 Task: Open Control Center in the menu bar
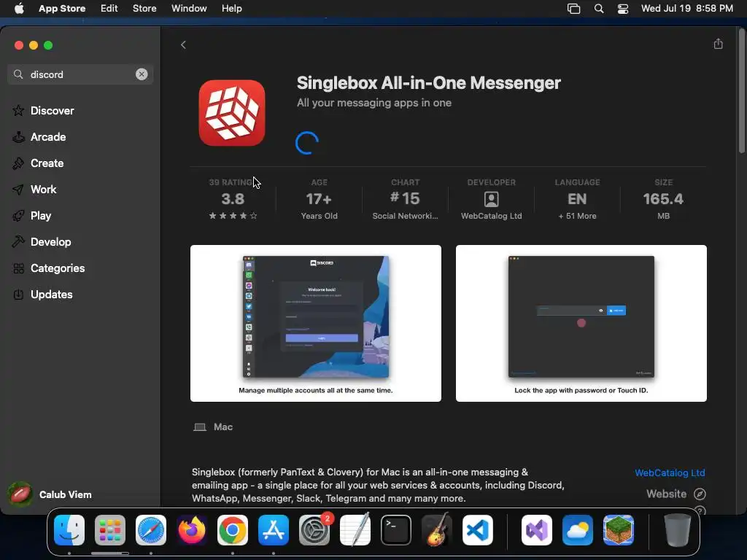pos(623,9)
